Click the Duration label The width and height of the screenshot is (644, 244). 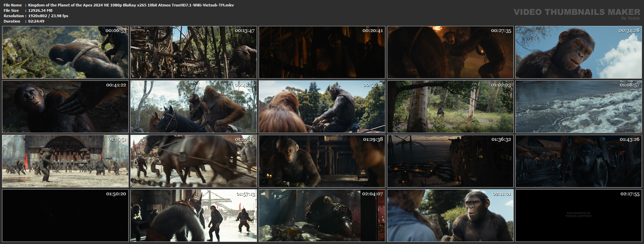(12, 21)
